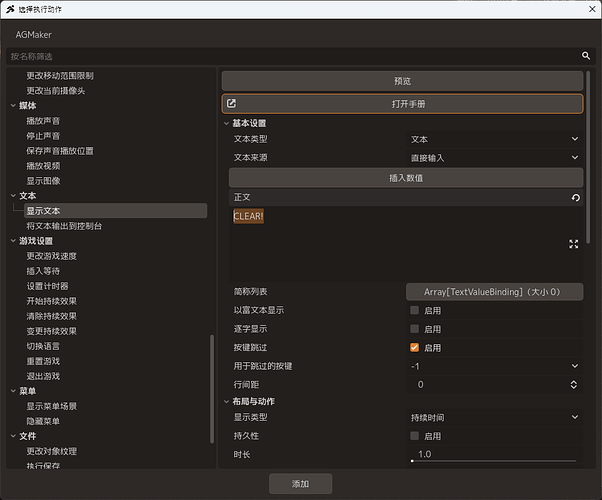Click the settings panel scrollbar
Image resolution: width=602 pixels, height=500 pixels.
click(589, 157)
